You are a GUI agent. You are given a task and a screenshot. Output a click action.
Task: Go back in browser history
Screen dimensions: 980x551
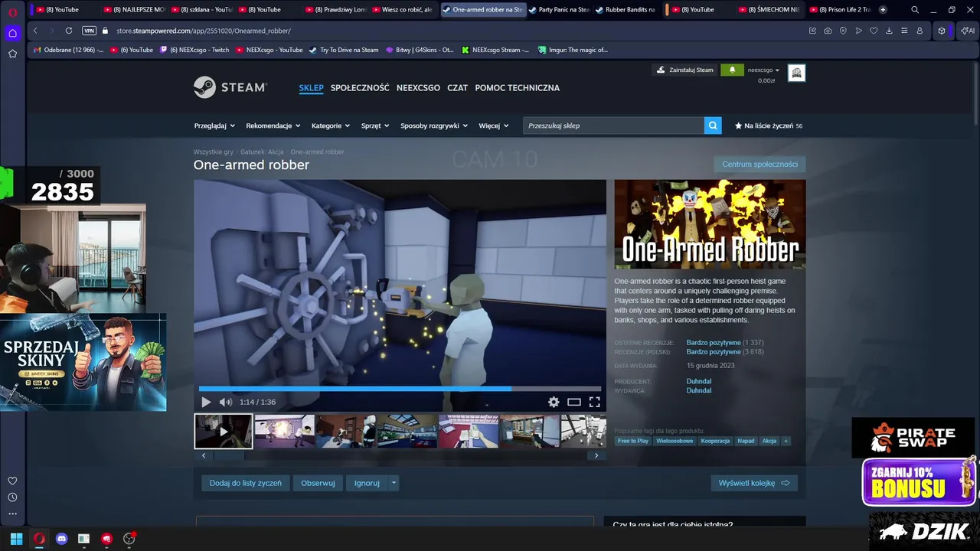click(x=35, y=31)
